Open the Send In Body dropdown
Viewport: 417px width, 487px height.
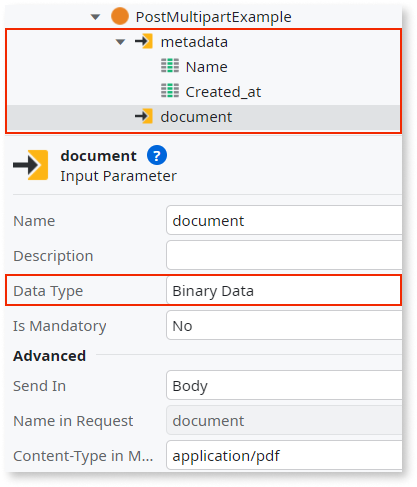pos(284,385)
